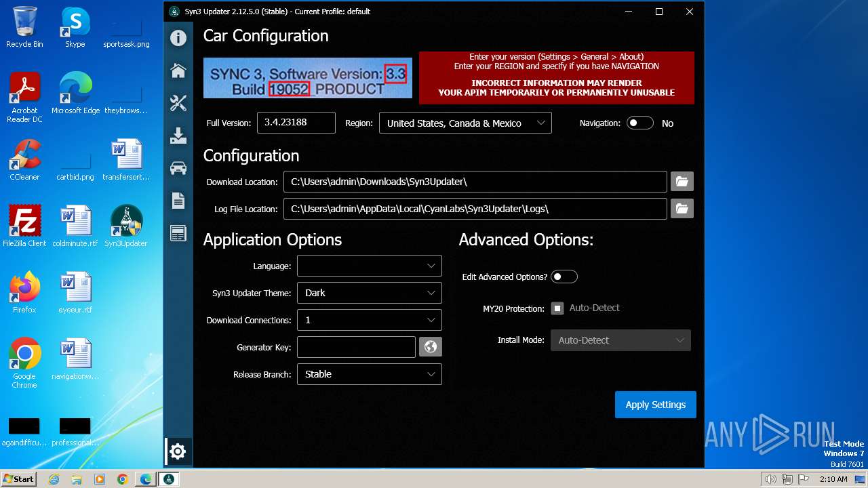
Task: Open Acrobat Reader DC desktop icon
Action: tap(24, 98)
